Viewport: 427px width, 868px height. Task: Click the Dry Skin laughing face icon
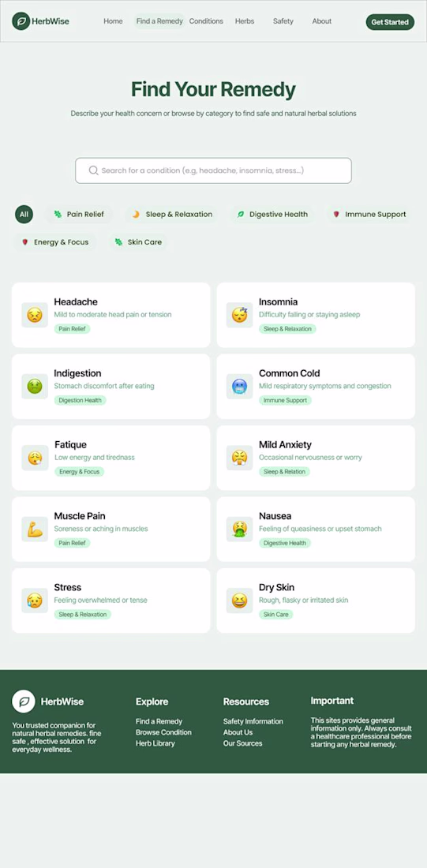240,600
